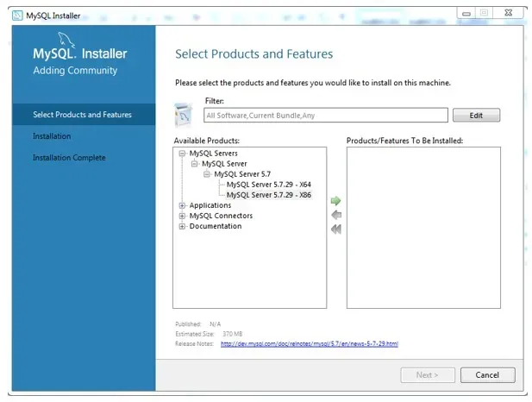Click the '370 MB' estimated size value

pos(233,334)
